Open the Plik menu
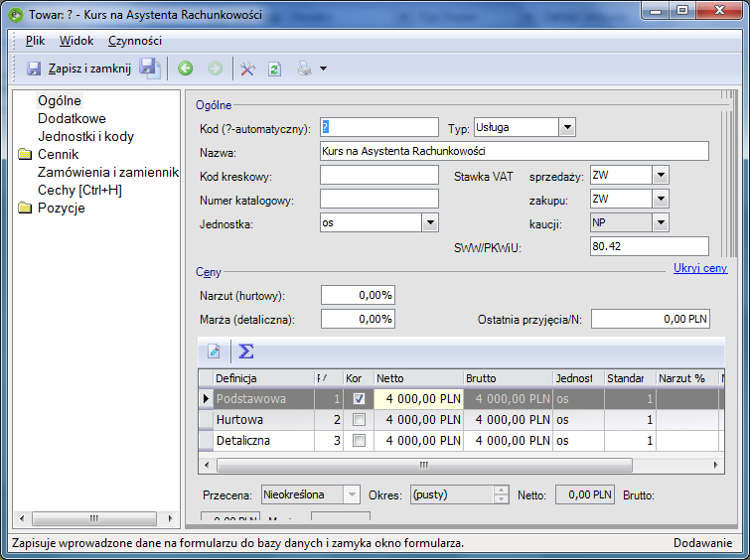Viewport: 750px width, 560px height. point(35,41)
